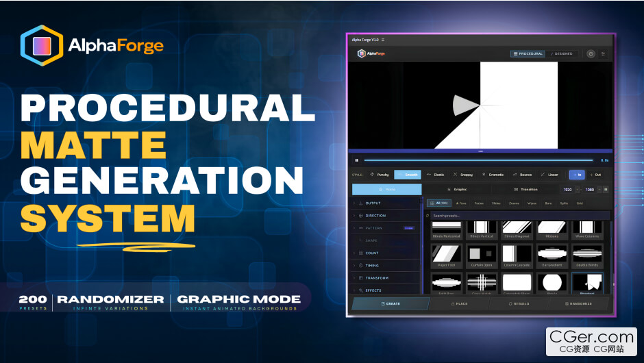644x363 pixels.
Task: Click the Place button
Action: (459, 304)
